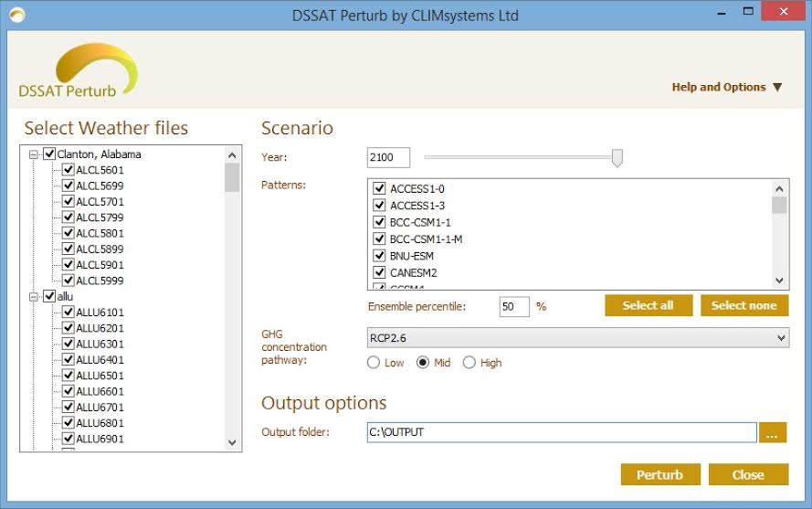Minimize the DSSAT Perturb window
Viewport: 812px width, 509px height.
(722, 13)
